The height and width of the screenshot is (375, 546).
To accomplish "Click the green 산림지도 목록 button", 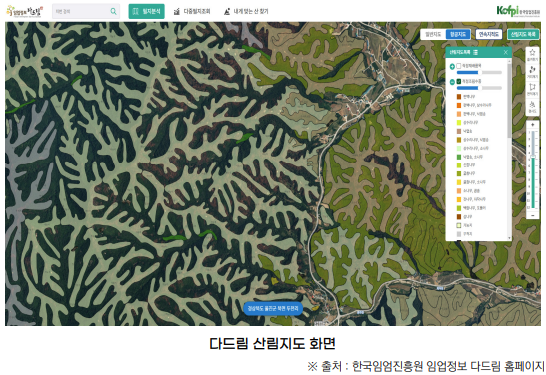I will [523, 34].
